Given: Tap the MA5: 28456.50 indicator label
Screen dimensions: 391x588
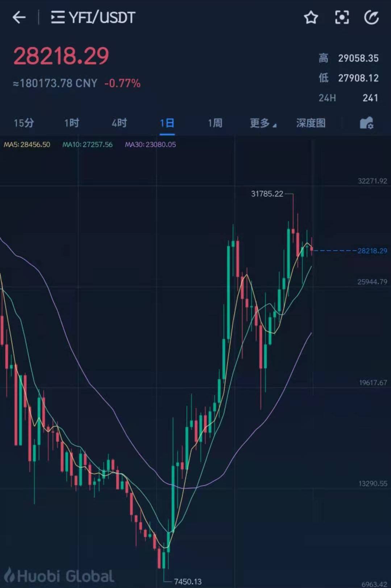Looking at the screenshot, I should coord(27,144).
